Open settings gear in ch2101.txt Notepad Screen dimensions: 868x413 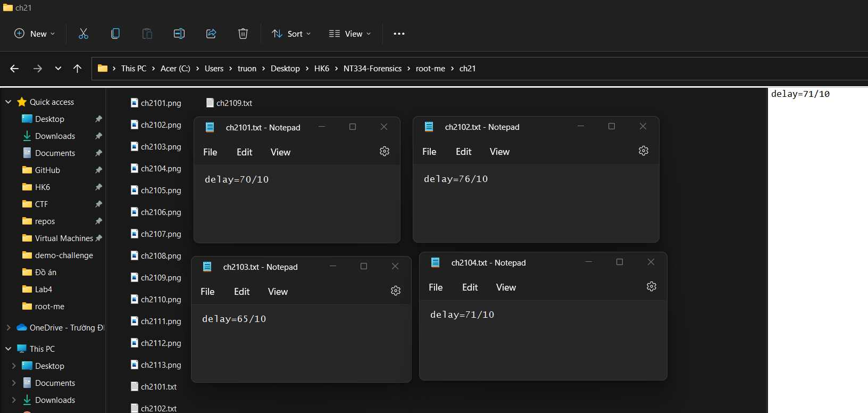pyautogui.click(x=385, y=151)
